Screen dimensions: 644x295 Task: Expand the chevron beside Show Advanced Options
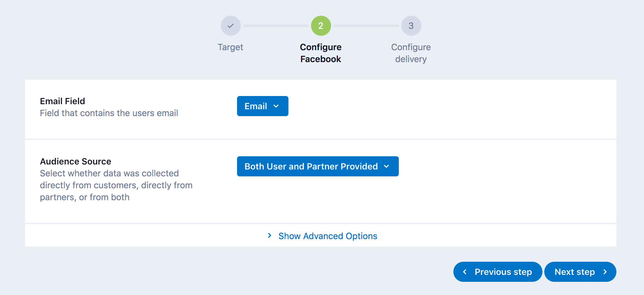(x=270, y=236)
